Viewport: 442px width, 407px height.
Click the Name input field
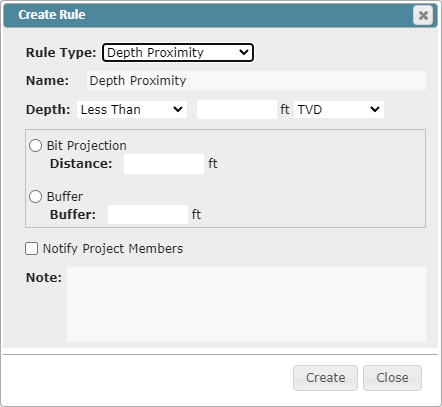(256, 80)
